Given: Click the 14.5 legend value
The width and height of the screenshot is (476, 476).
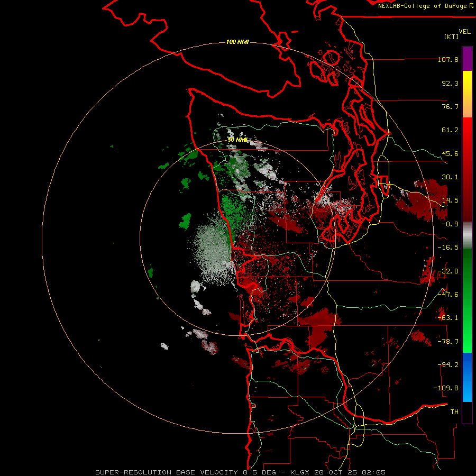Looking at the screenshot, I should [x=450, y=200].
